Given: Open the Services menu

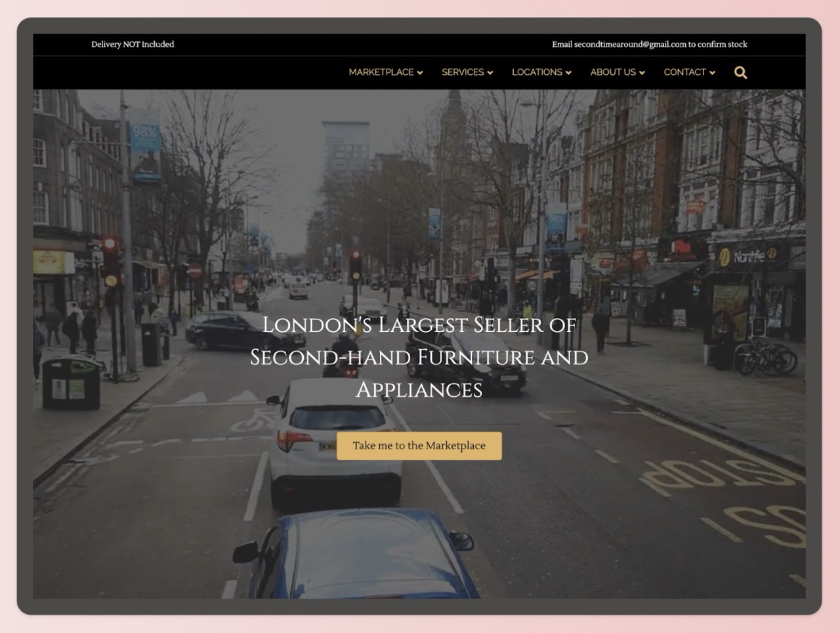Looking at the screenshot, I should (467, 72).
